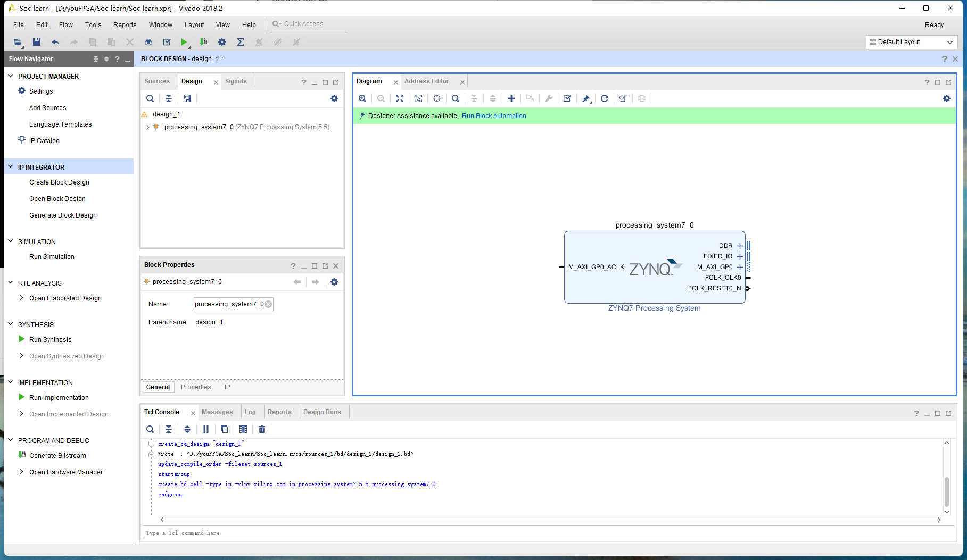Collapse the create_bd_design entry in the Tcl Console
Viewport: 967px width, 560px height.
coord(151,444)
